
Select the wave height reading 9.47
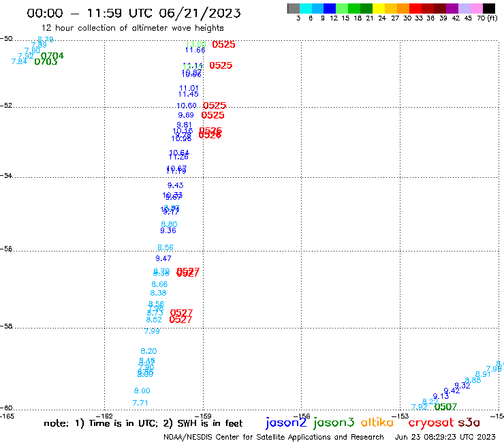point(163,258)
